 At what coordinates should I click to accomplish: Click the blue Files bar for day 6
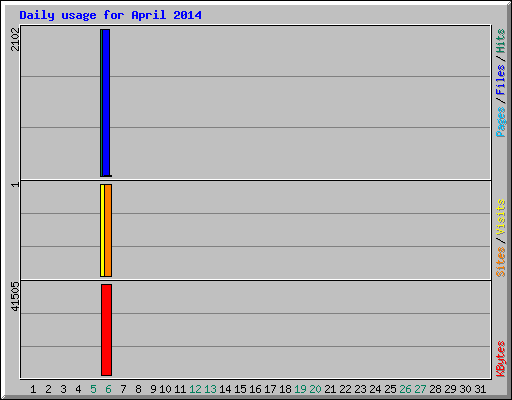point(106,103)
